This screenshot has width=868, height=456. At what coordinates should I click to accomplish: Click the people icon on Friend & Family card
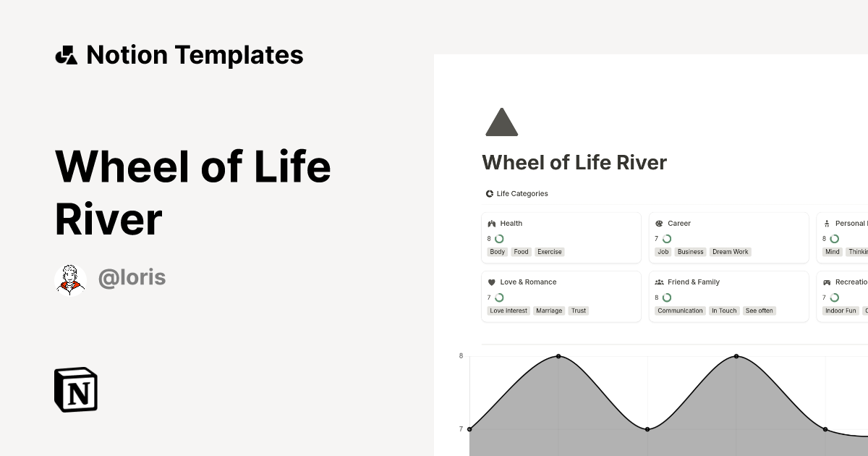[660, 282]
